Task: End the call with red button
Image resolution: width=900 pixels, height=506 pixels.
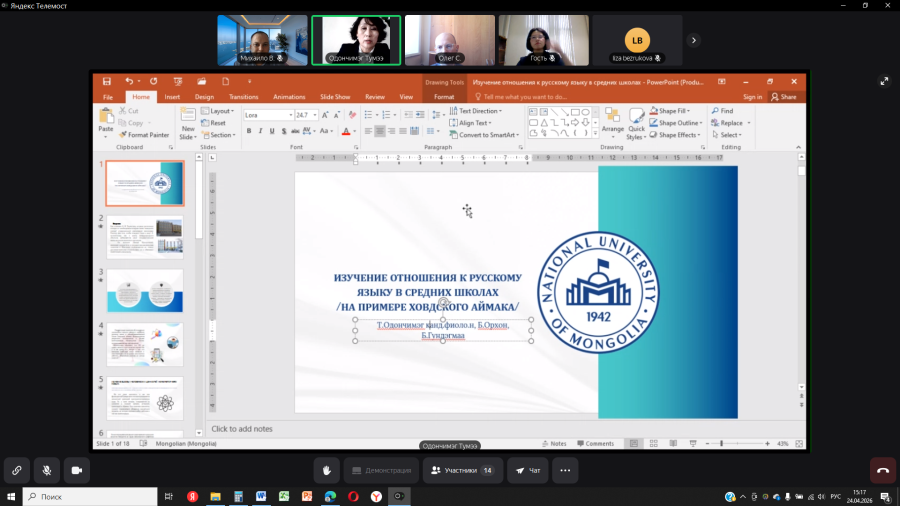Action: click(883, 470)
